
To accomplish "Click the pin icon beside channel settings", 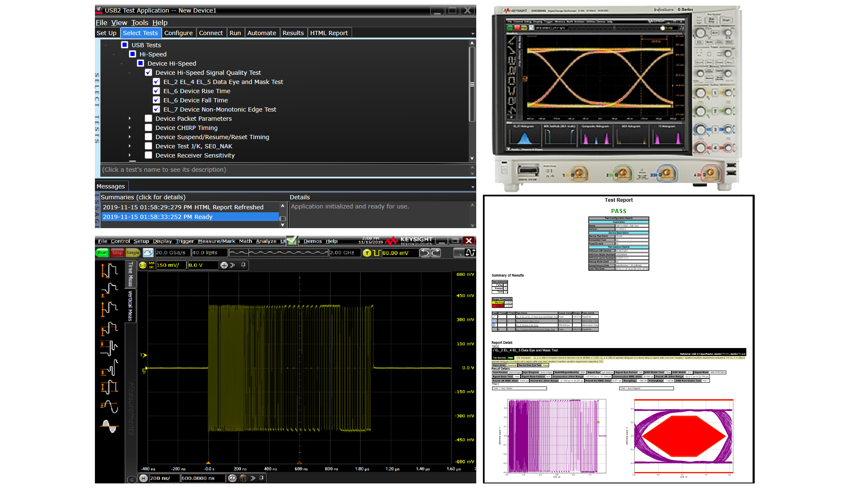I will pyautogui.click(x=243, y=265).
